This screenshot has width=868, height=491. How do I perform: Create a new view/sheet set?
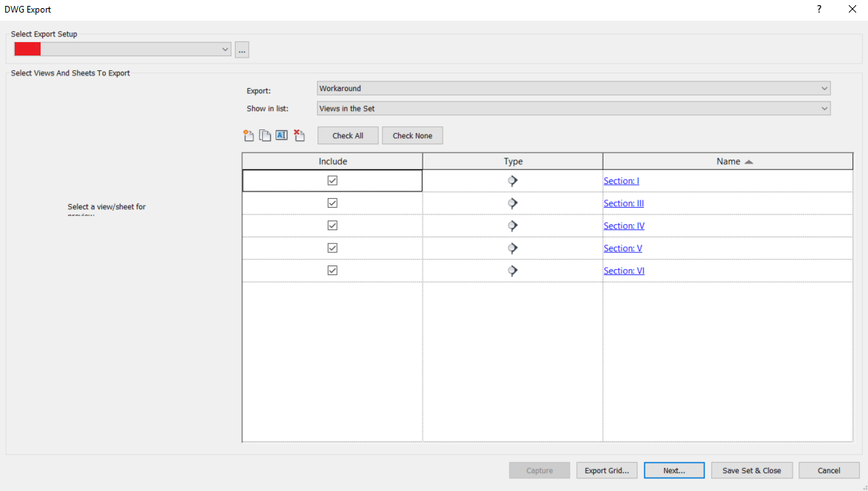[248, 135]
